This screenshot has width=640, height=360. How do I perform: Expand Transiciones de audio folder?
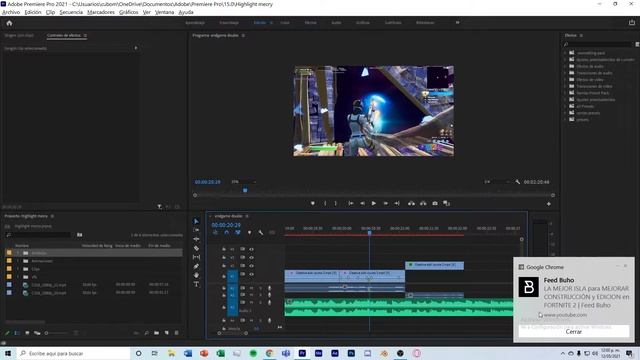(566, 73)
